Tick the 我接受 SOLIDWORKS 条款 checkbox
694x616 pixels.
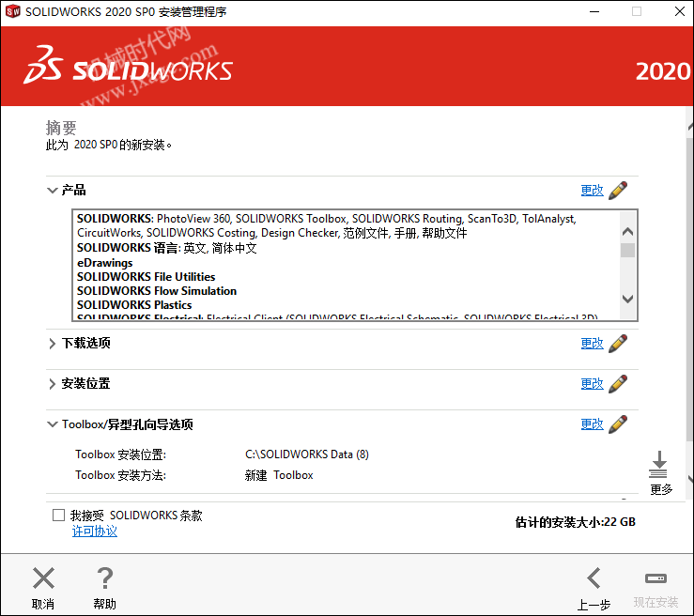(x=58, y=516)
